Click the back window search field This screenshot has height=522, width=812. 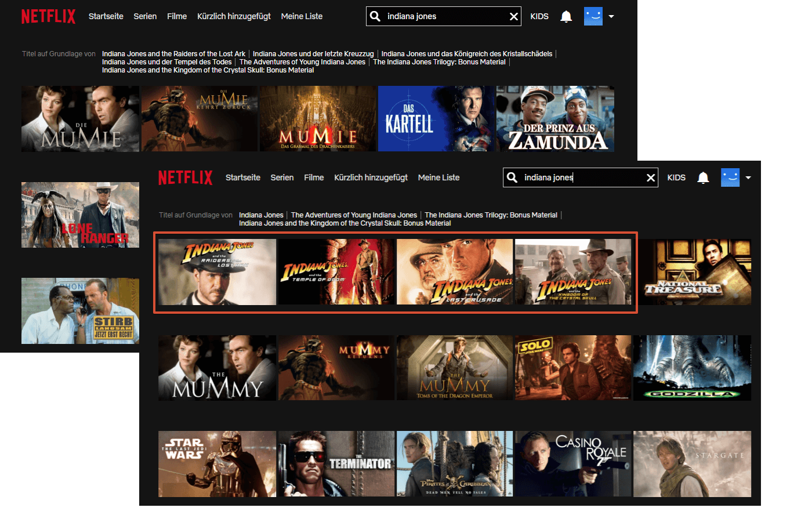[444, 16]
